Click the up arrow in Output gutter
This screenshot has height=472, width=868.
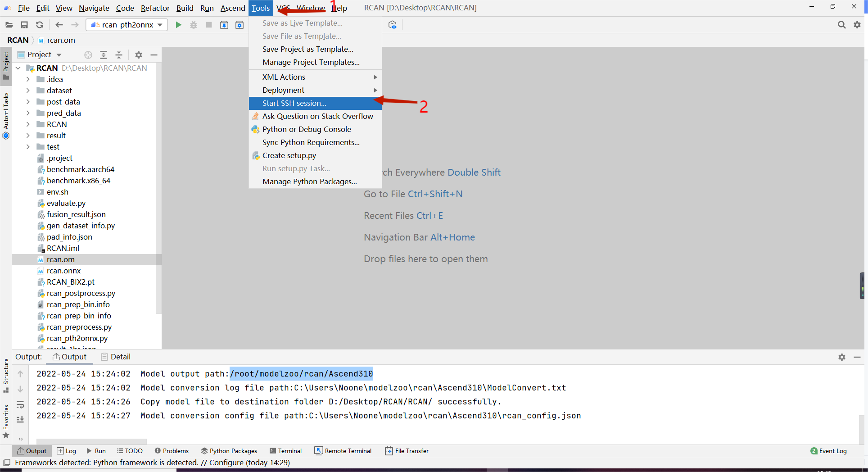[20, 374]
